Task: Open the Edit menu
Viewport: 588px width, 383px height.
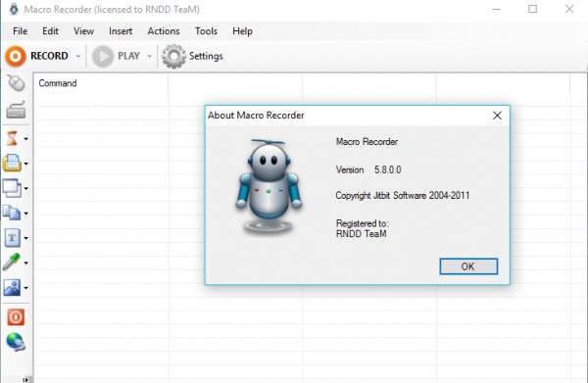Action: pyautogui.click(x=50, y=31)
